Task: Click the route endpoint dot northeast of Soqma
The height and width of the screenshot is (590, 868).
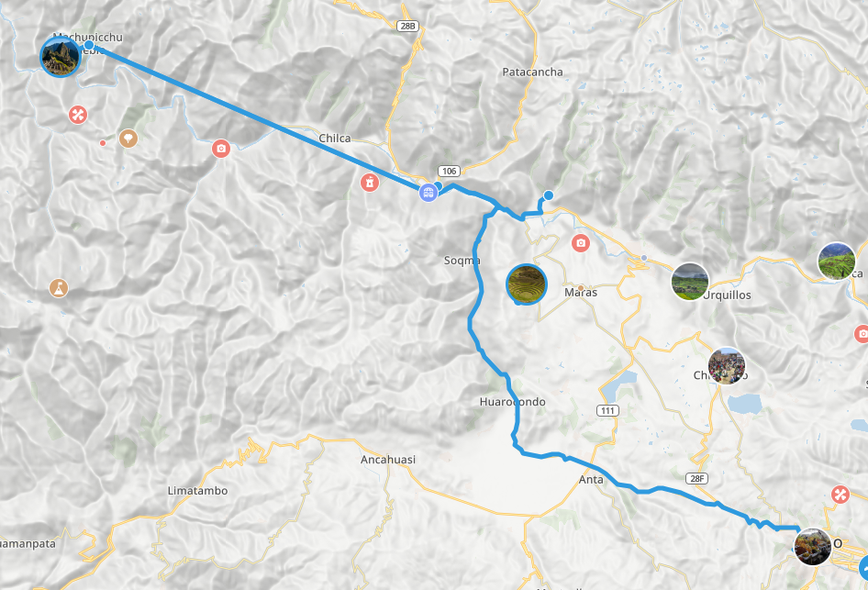Action: (549, 195)
